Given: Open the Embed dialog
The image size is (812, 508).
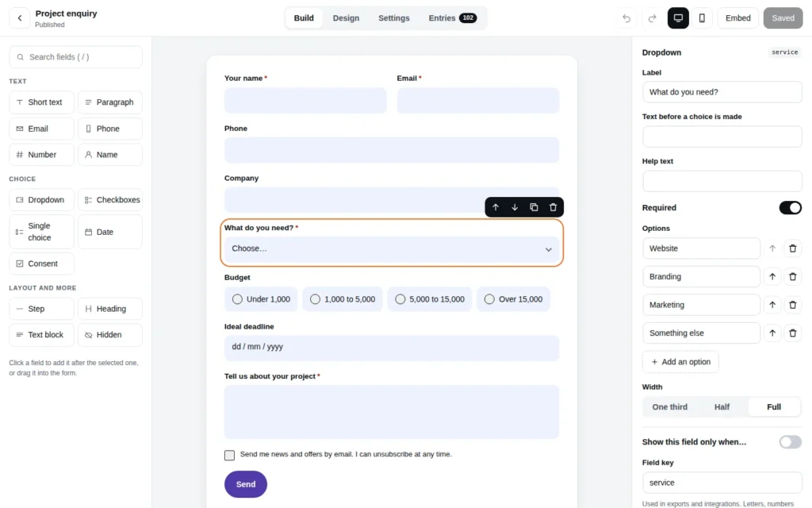Looking at the screenshot, I should click(x=738, y=18).
